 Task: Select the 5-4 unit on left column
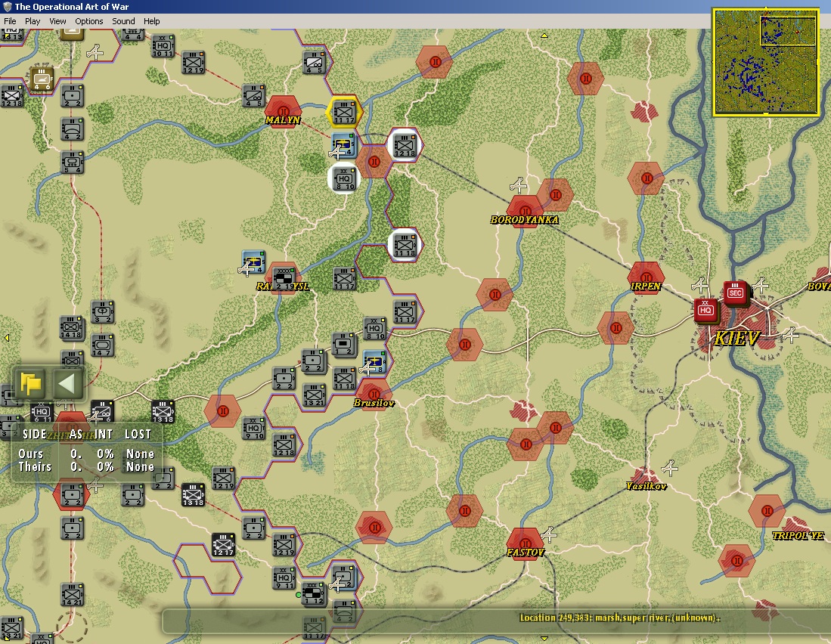[x=72, y=163]
